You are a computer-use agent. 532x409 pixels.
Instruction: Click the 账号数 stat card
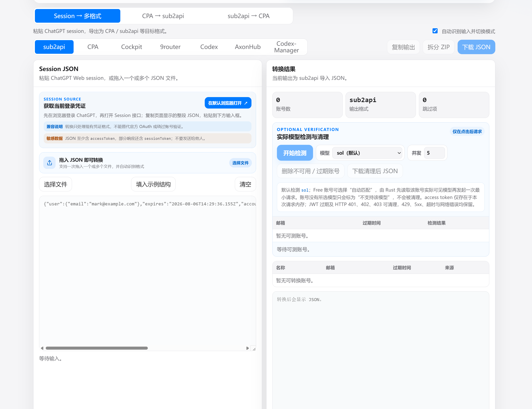[x=307, y=105]
